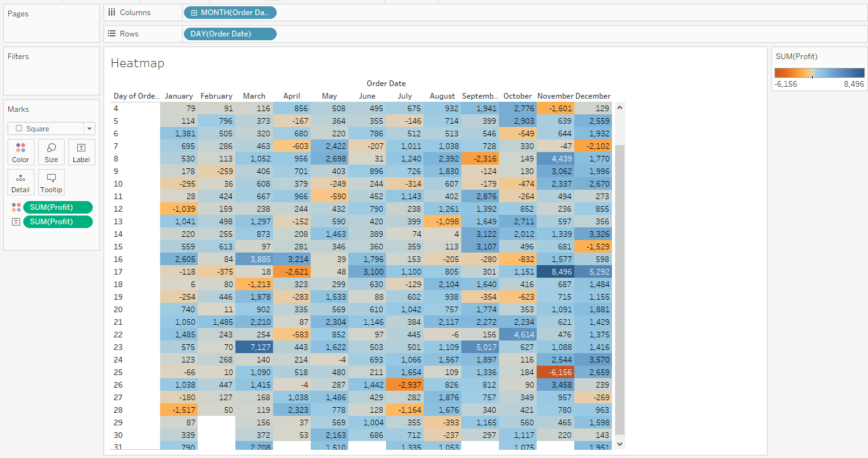This screenshot has height=458, width=868.
Task: Select the MONTH(Order Date) pill in Columns
Action: pos(230,13)
